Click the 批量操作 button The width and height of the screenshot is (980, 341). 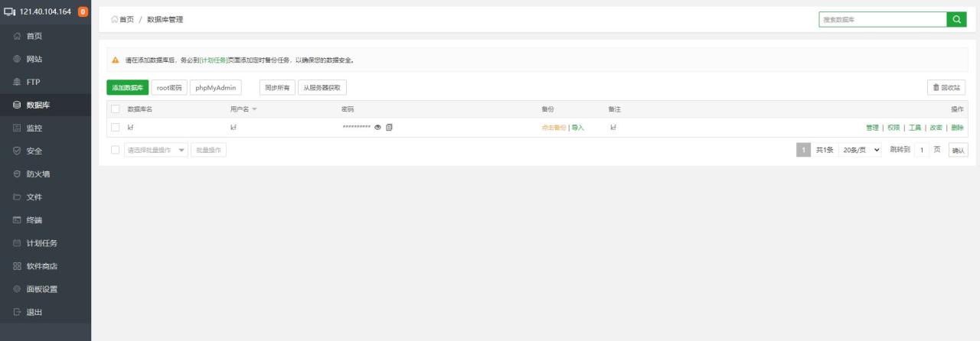coord(208,150)
